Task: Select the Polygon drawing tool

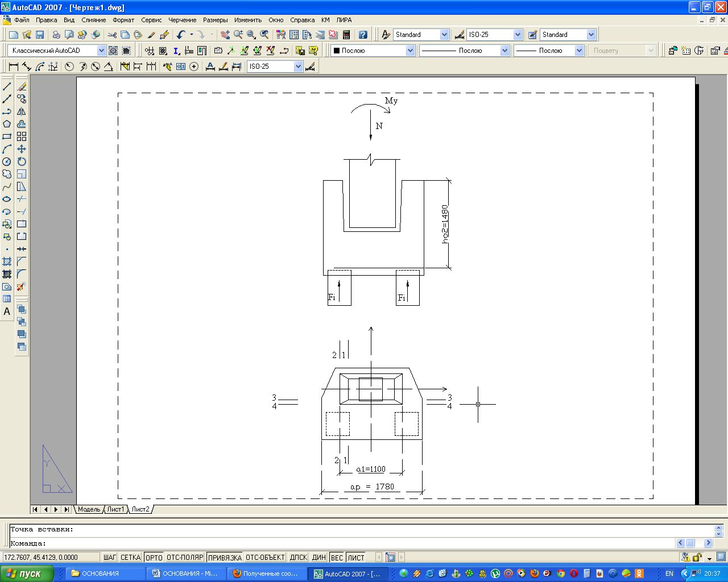Action: point(7,124)
